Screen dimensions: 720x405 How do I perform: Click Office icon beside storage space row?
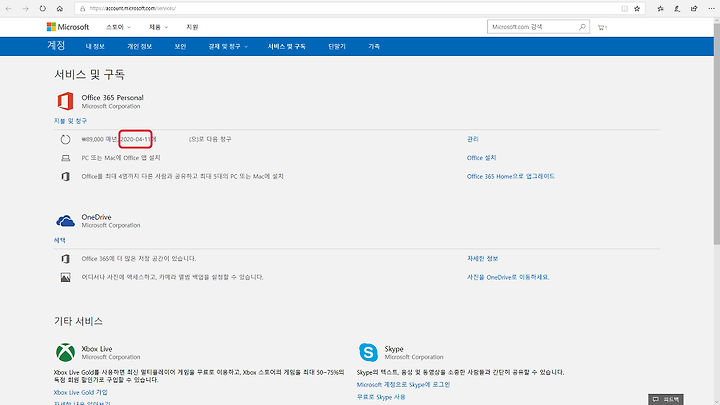(x=66, y=259)
